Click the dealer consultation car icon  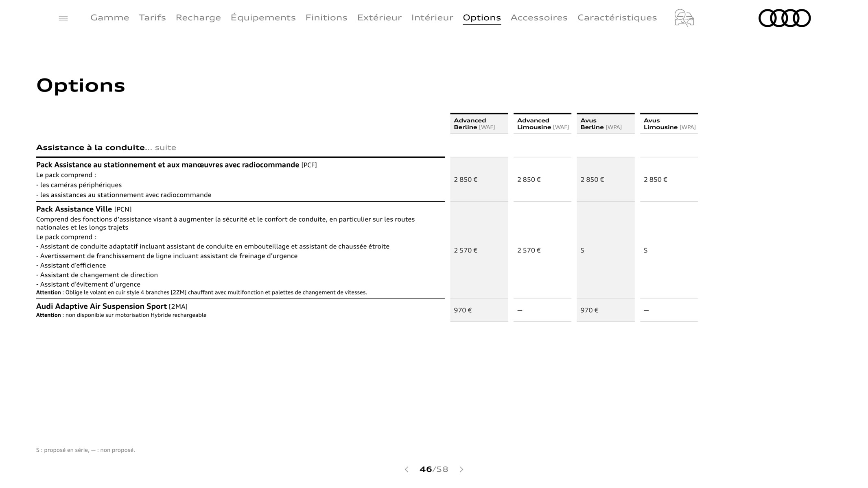tap(684, 18)
